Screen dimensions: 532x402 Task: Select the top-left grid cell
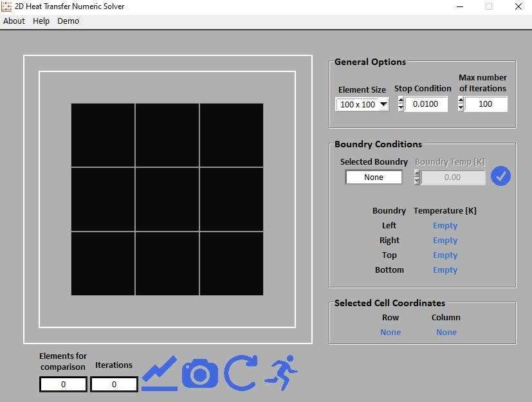(103, 135)
